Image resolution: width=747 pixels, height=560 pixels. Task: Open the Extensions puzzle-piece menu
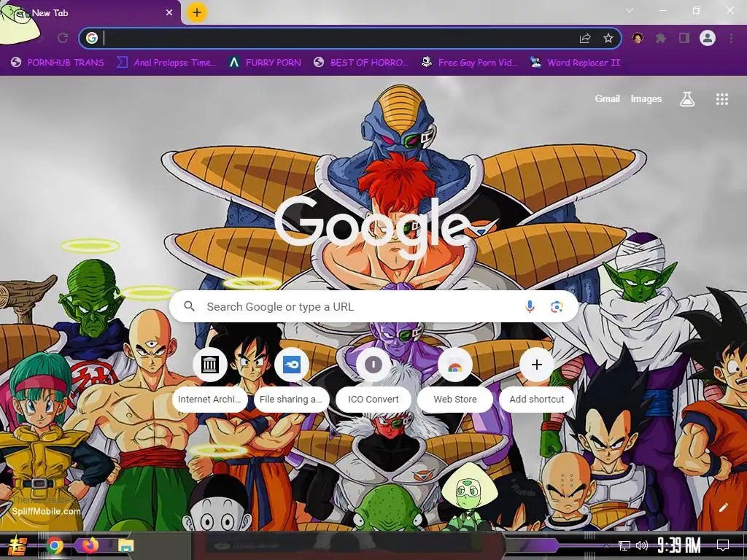660,38
